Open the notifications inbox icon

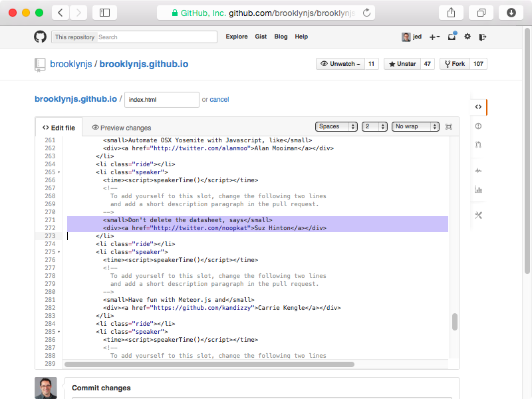[452, 37]
